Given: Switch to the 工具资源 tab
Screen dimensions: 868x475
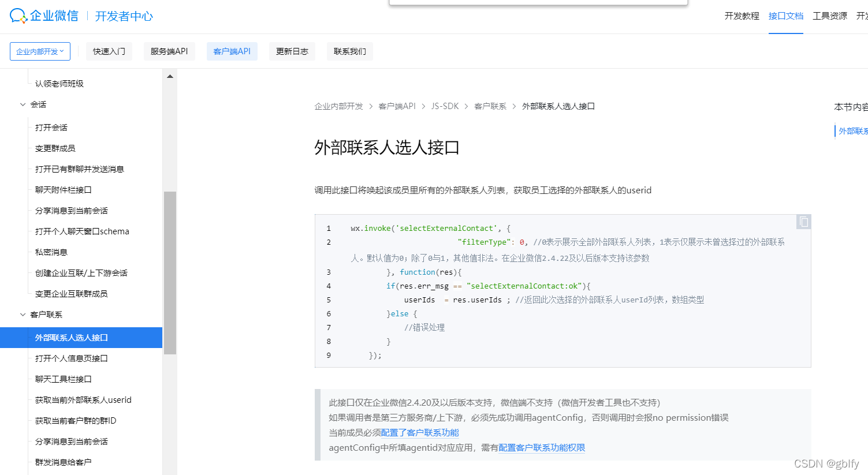Looking at the screenshot, I should click(x=830, y=16).
